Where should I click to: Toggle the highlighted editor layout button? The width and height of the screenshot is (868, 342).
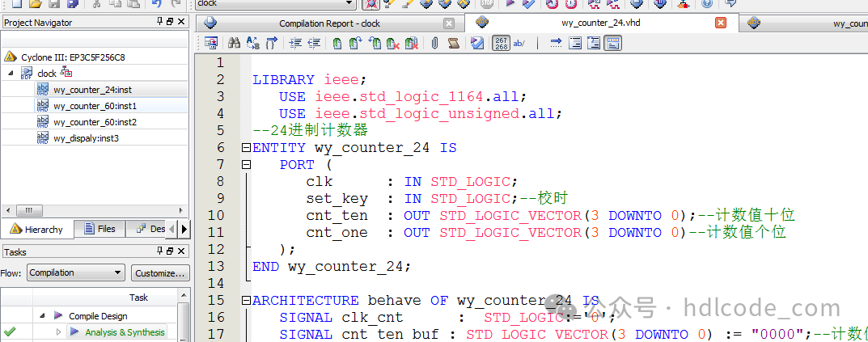[x=613, y=43]
